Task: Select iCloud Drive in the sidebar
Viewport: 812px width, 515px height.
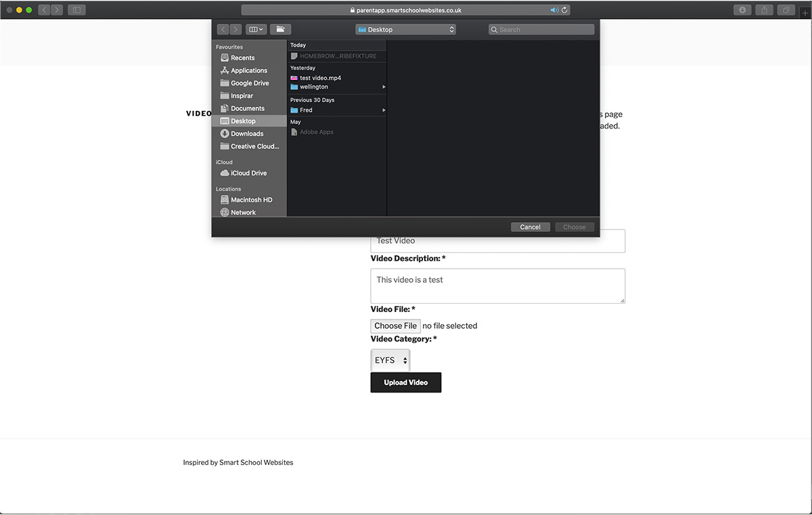Action: [248, 173]
